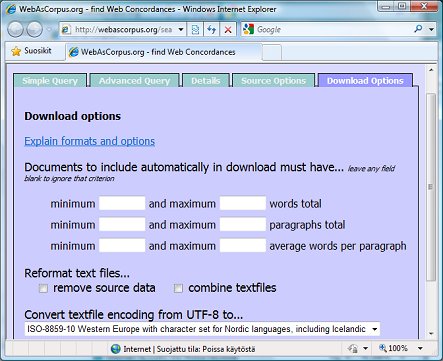Click the webascorpus.org address bar

(122, 30)
